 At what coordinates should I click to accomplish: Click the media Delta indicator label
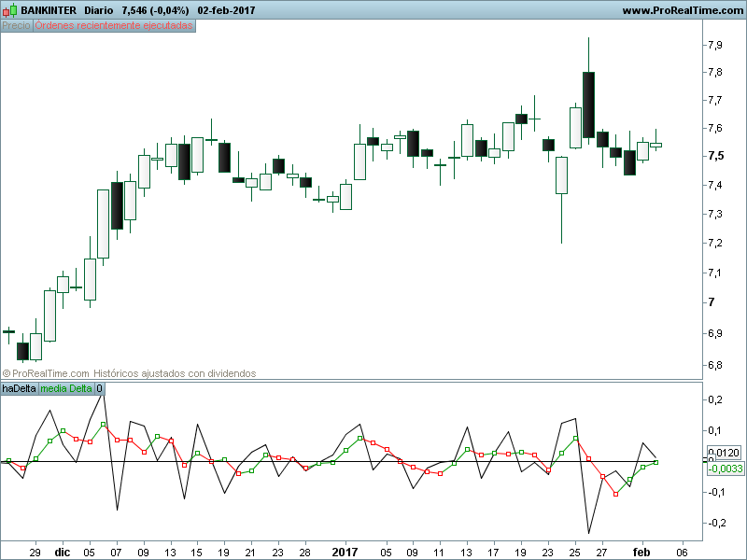[66, 388]
